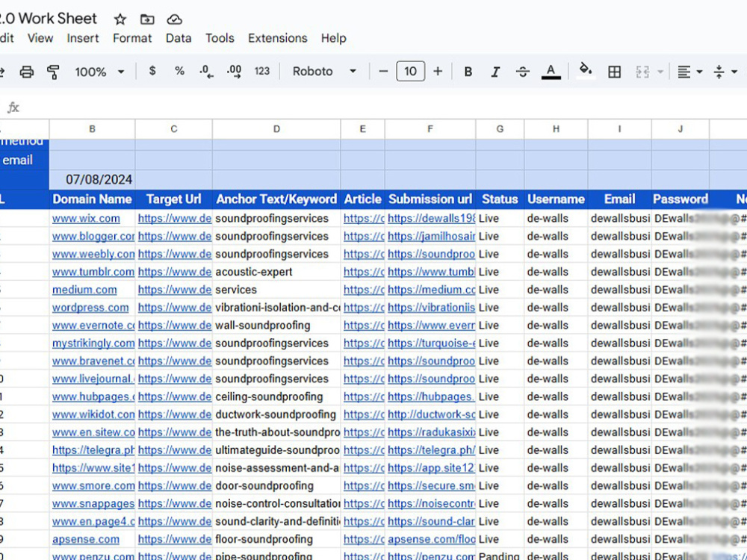
Task: Select the 07/08/2024 date cell
Action: 92,179
